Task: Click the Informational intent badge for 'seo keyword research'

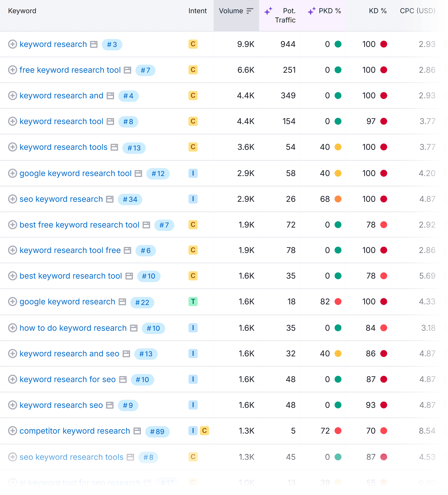Action: point(193,199)
